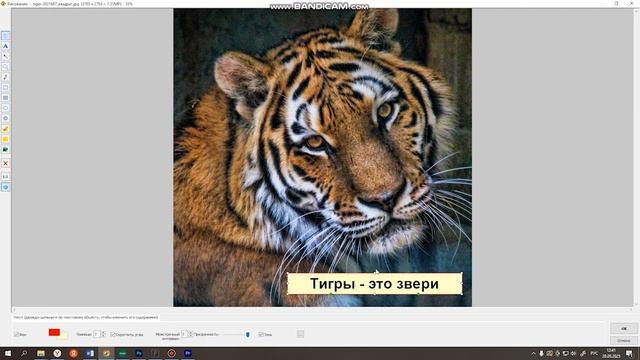Viewport: 640px width, 360px height.
Task: Open the Windows Start menu
Action: coord(8,353)
